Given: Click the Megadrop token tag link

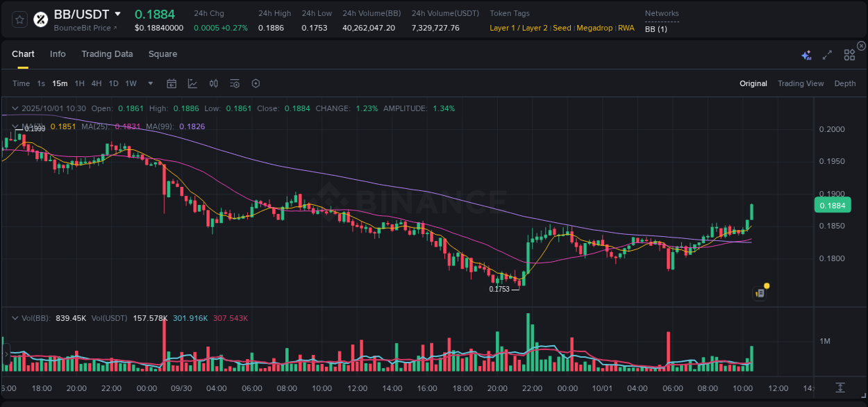Looking at the screenshot, I should tap(594, 28).
